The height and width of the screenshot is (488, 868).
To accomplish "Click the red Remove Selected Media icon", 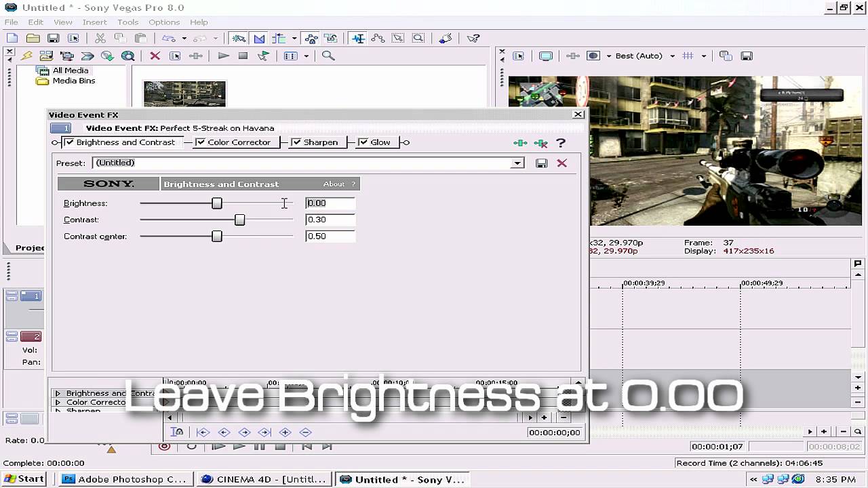I will click(155, 56).
